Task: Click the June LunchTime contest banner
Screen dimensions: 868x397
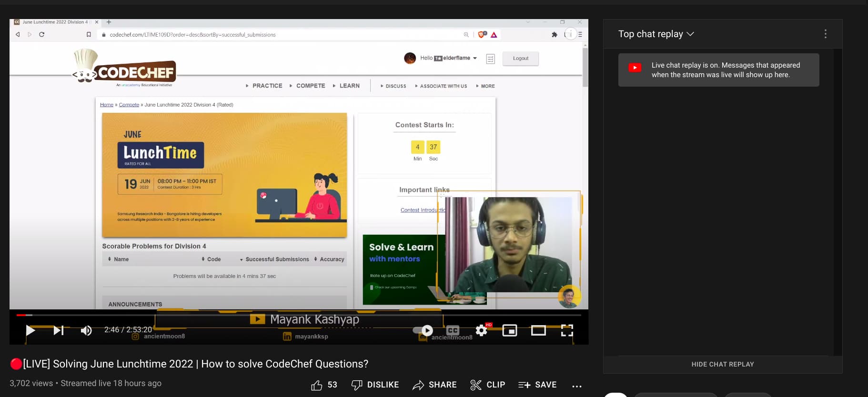Action: coord(224,175)
